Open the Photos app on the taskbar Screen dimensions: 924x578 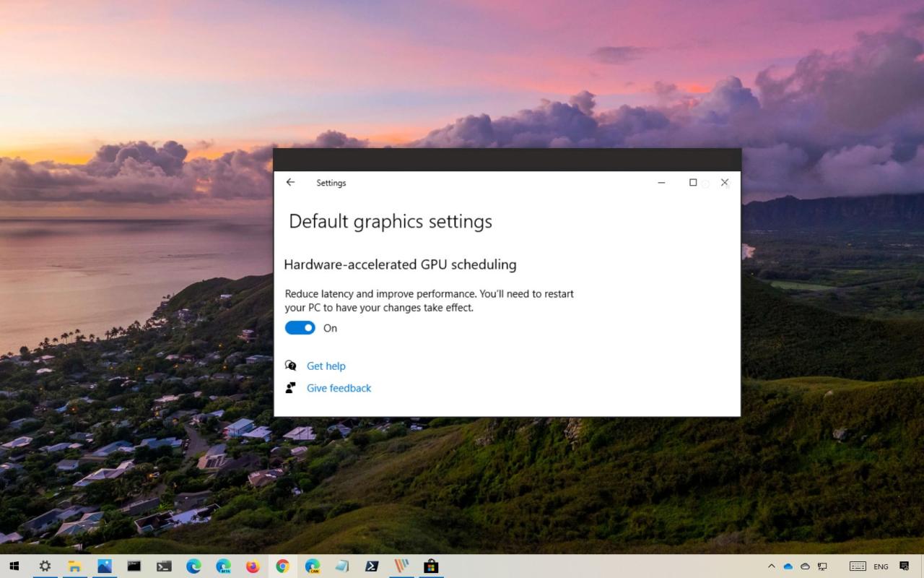click(104, 566)
